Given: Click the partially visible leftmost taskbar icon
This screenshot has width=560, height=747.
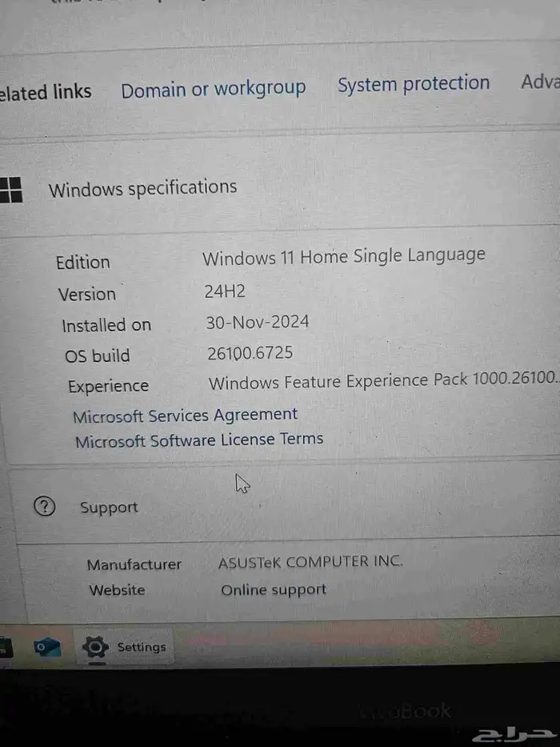Looking at the screenshot, I should pos(4,647).
